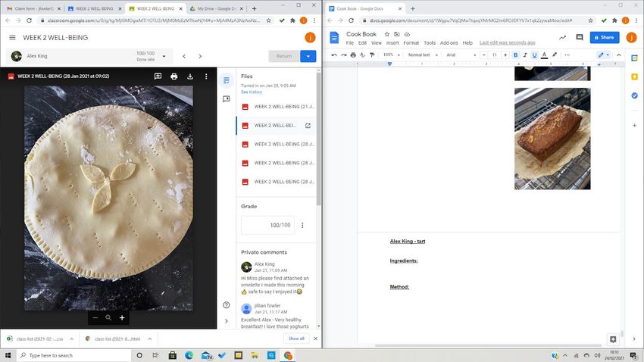
Task: View the Cook Book cloud save status
Action: (x=407, y=34)
